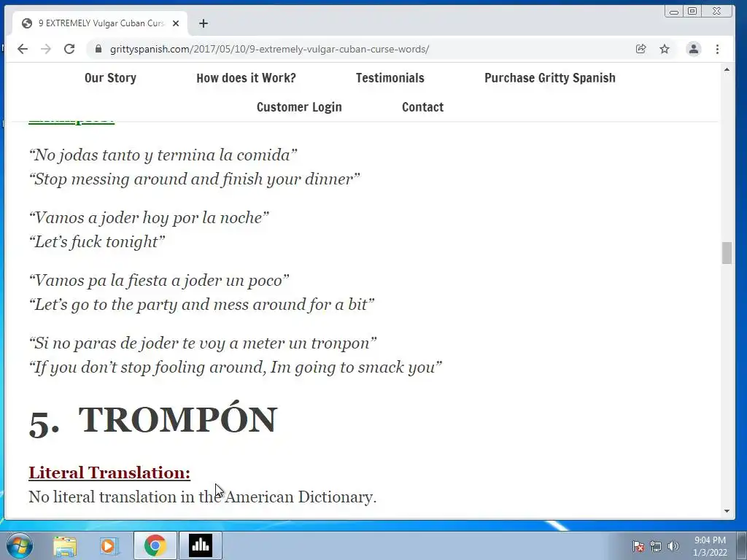Image resolution: width=747 pixels, height=560 pixels.
Task: Switch to Chrome in the taskbar
Action: tap(155, 545)
